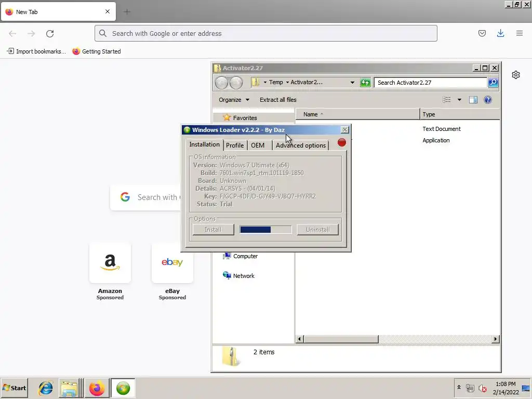Switch to the Profile tab
The image size is (532, 399).
(x=235, y=145)
